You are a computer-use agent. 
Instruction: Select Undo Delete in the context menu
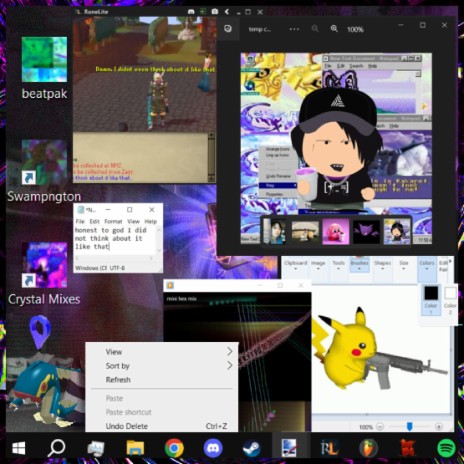127,426
